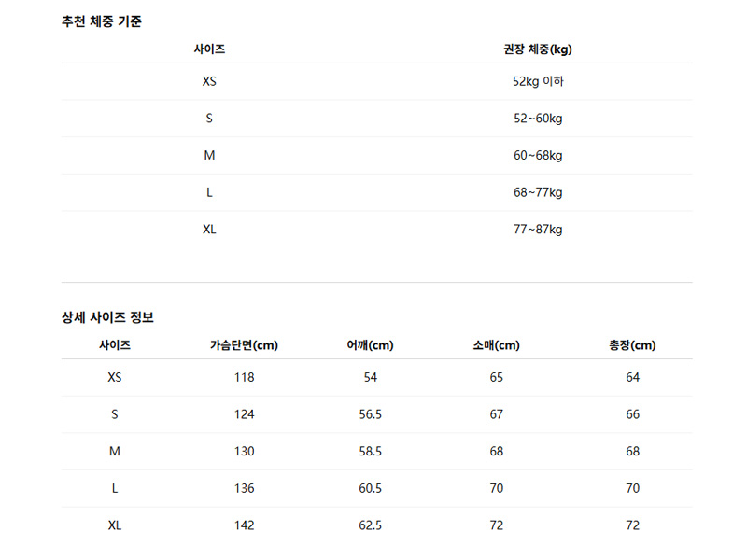Click the 총장(cm) column header
This screenshot has height=560, width=747.
click(632, 345)
